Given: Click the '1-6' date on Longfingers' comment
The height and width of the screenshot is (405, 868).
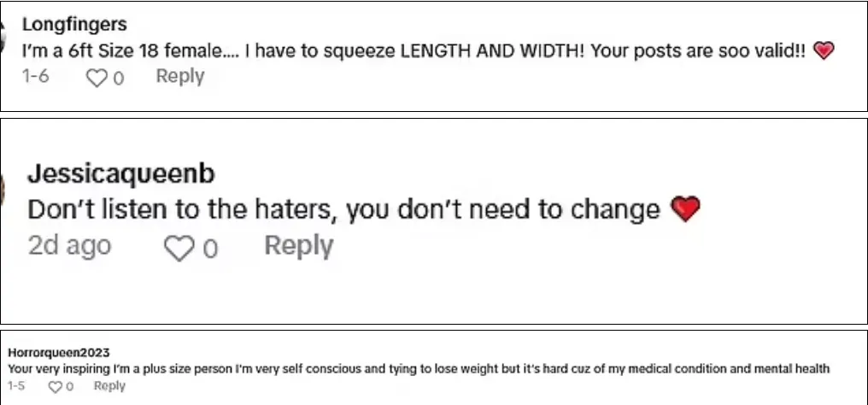Looking at the screenshot, I should coord(35,76).
